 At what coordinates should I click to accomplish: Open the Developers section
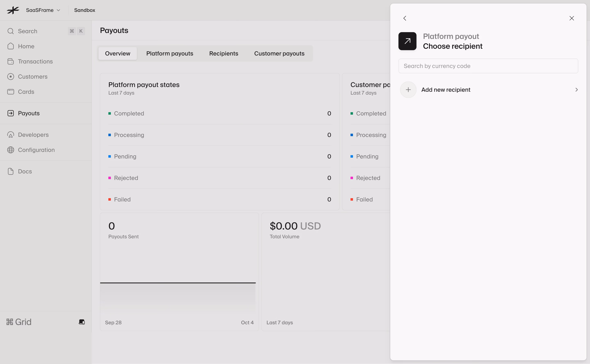click(33, 135)
